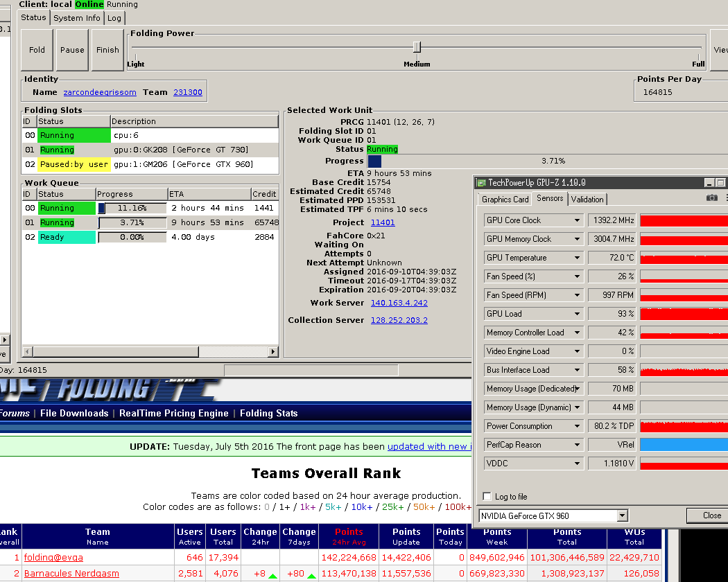
Task: Open the Fan Speed (RPM) sensor dropdown
Action: click(x=577, y=295)
